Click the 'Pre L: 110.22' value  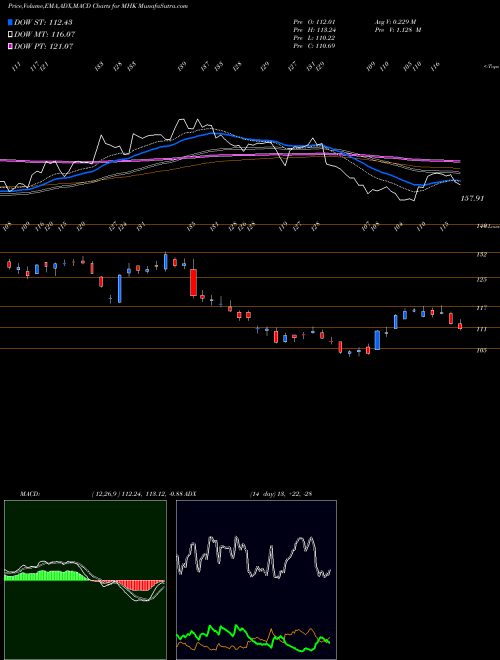314,38
